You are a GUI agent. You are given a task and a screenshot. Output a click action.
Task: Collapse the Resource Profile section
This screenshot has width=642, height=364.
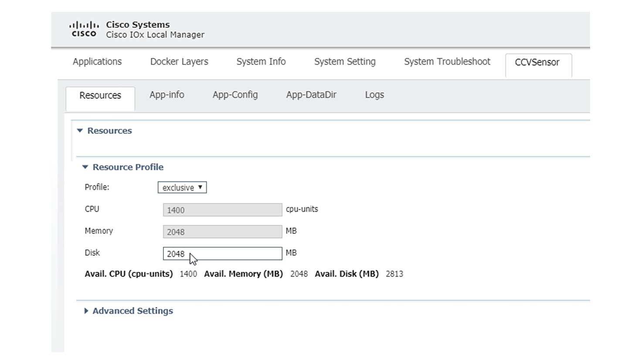[x=85, y=167]
